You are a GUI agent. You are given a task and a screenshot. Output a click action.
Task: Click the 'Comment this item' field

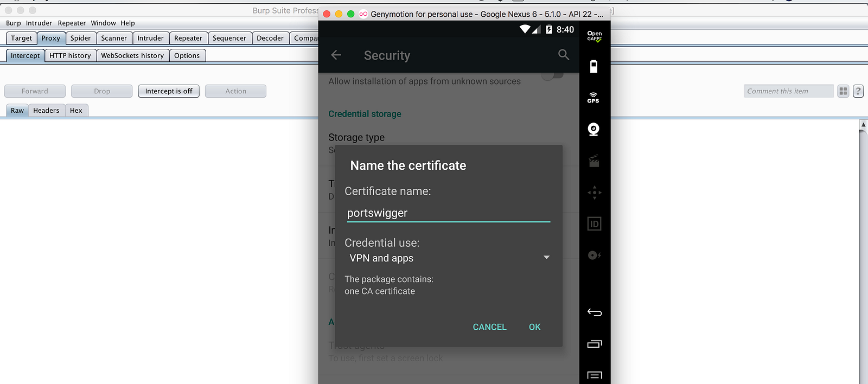(789, 91)
